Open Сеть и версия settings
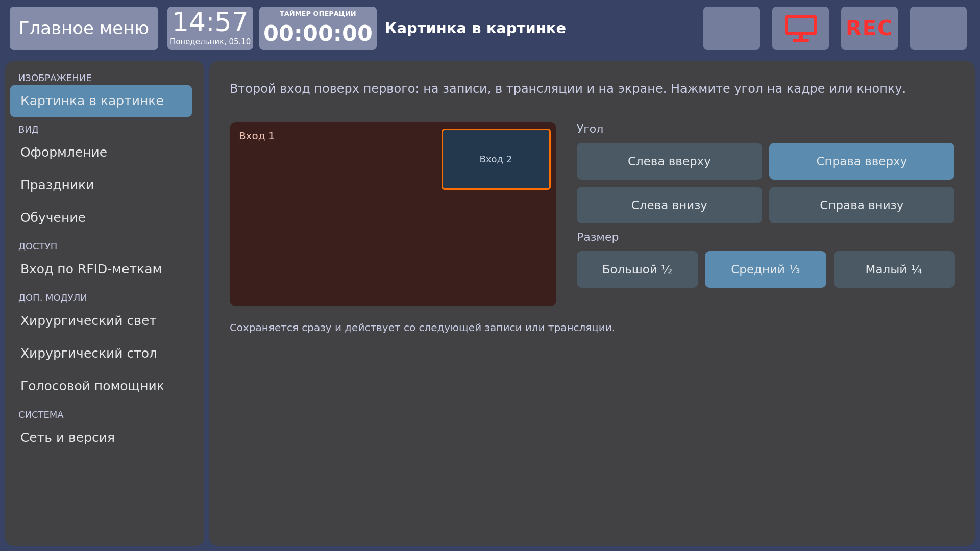980x551 pixels. tap(101, 438)
